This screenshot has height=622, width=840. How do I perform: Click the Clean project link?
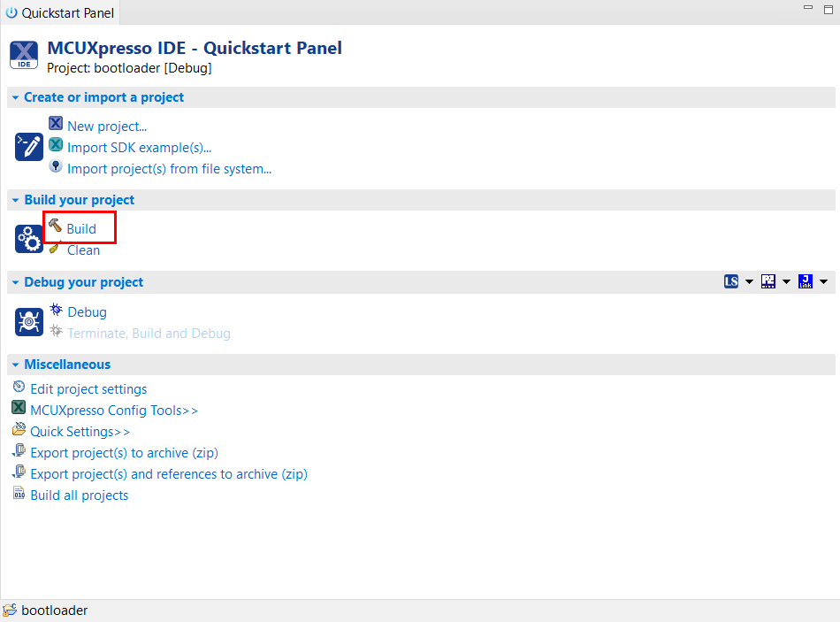coord(83,250)
